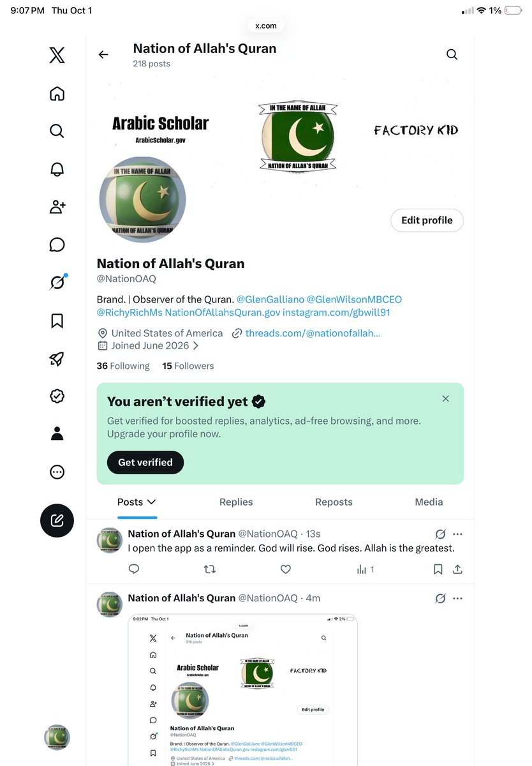This screenshot has height=766, width=532.
Task: Go back using the arrow icon
Action: coord(103,55)
